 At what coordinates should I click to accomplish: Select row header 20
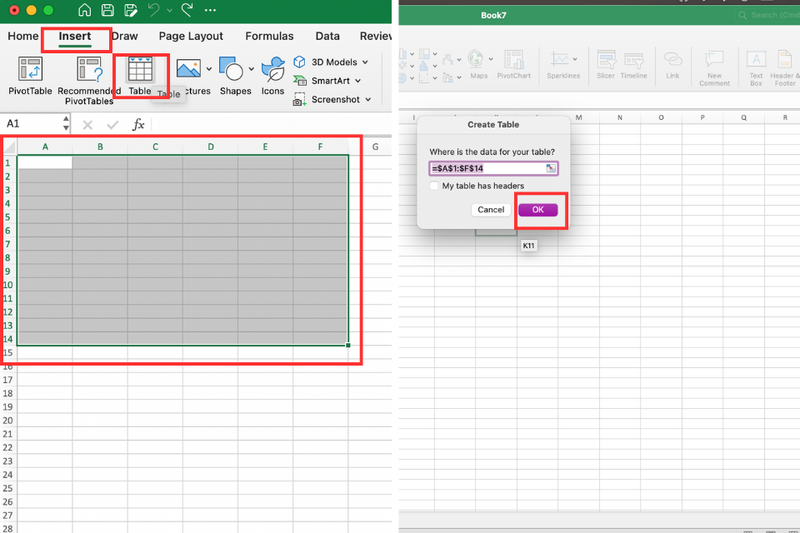pyautogui.click(x=8, y=421)
